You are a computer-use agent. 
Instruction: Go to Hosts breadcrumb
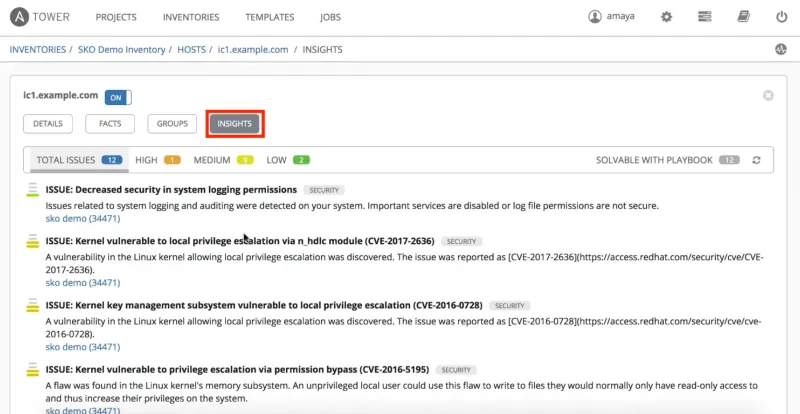click(x=191, y=50)
